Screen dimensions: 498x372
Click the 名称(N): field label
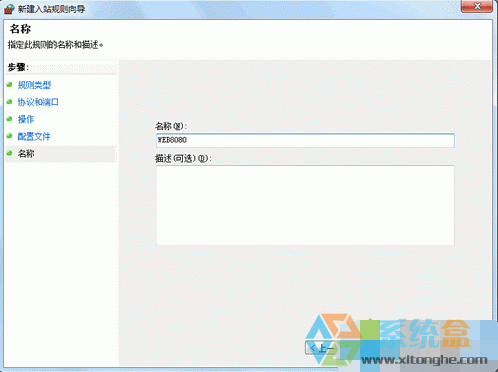point(171,126)
